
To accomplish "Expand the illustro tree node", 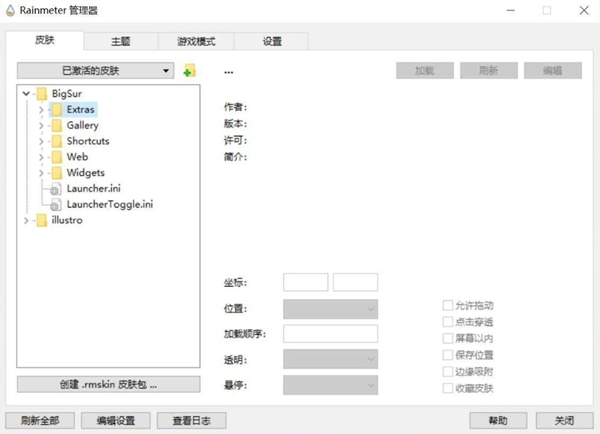I will 26,220.
